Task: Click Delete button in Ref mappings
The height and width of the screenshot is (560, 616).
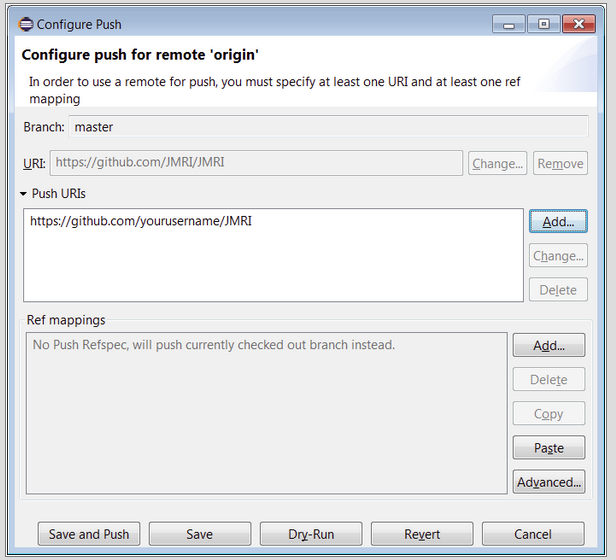Action: (549, 380)
